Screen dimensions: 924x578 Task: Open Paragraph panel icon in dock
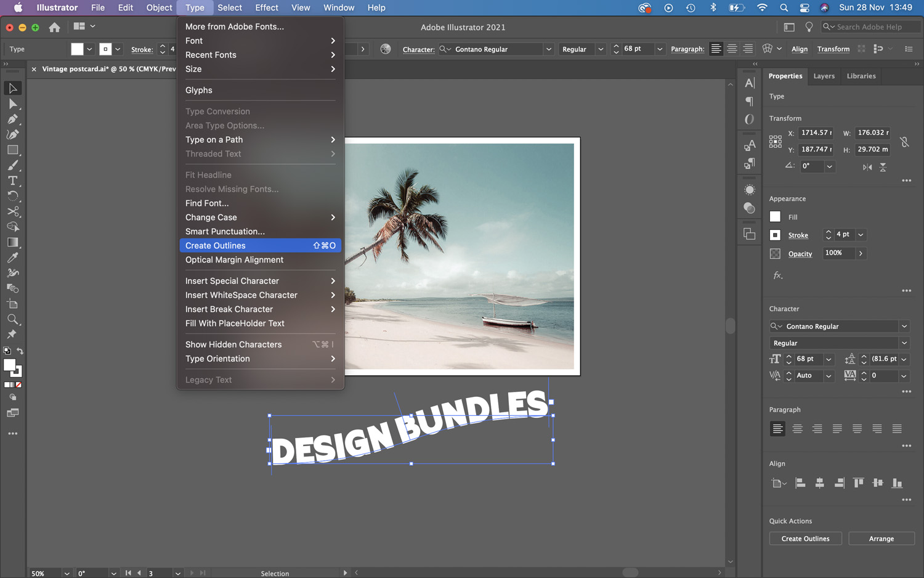750,101
